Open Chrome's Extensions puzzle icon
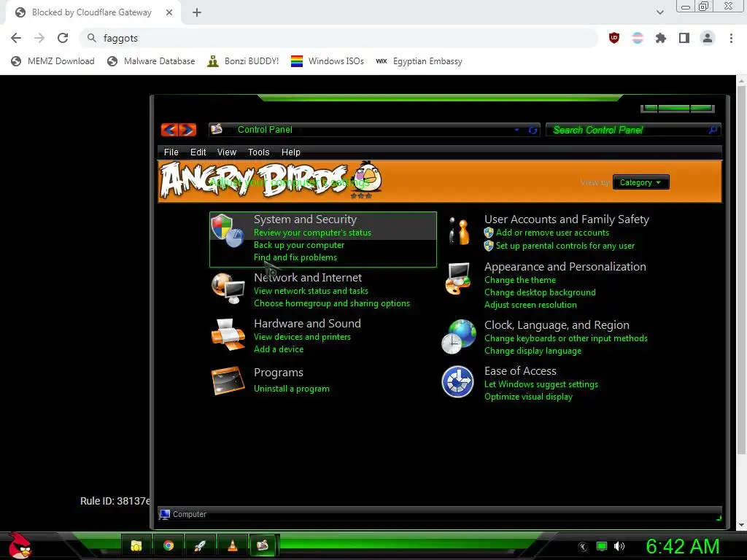 (661, 38)
